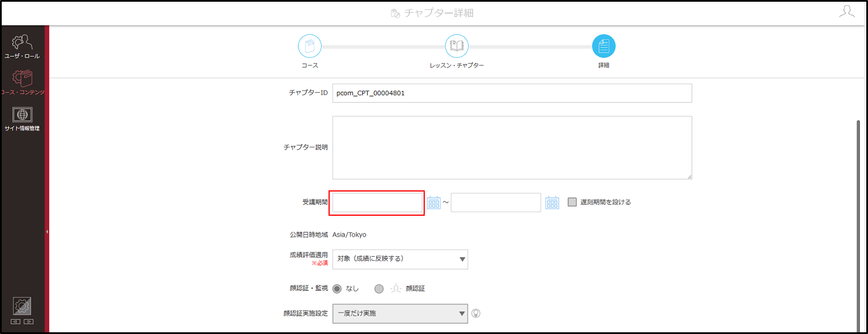The width and height of the screenshot is (868, 334).
Task: Open the サイト情報管理 sidebar icon
Action: click(22, 119)
